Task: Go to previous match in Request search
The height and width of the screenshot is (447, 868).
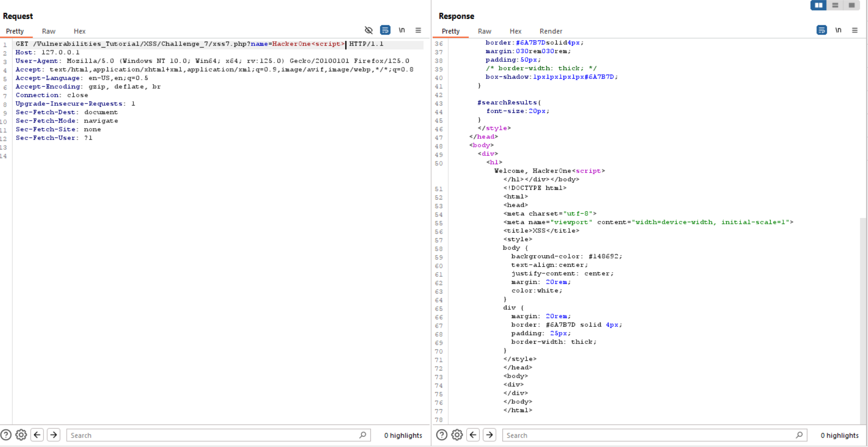Action: (x=37, y=435)
